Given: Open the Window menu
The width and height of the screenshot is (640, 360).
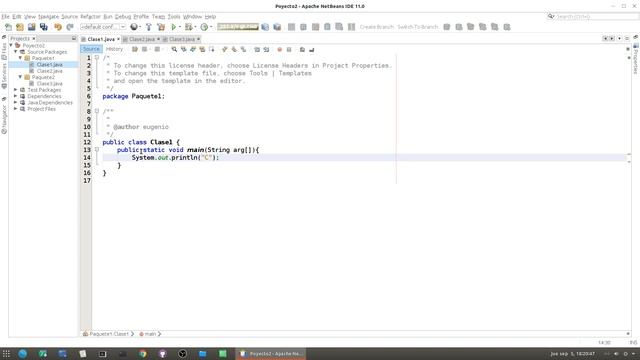Looking at the screenshot, I should 192,17.
